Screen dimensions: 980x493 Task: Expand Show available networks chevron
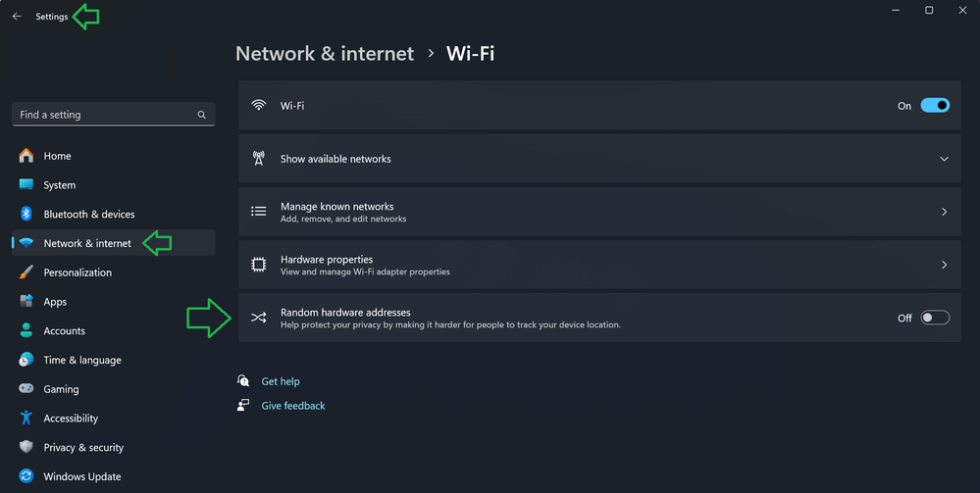(944, 159)
